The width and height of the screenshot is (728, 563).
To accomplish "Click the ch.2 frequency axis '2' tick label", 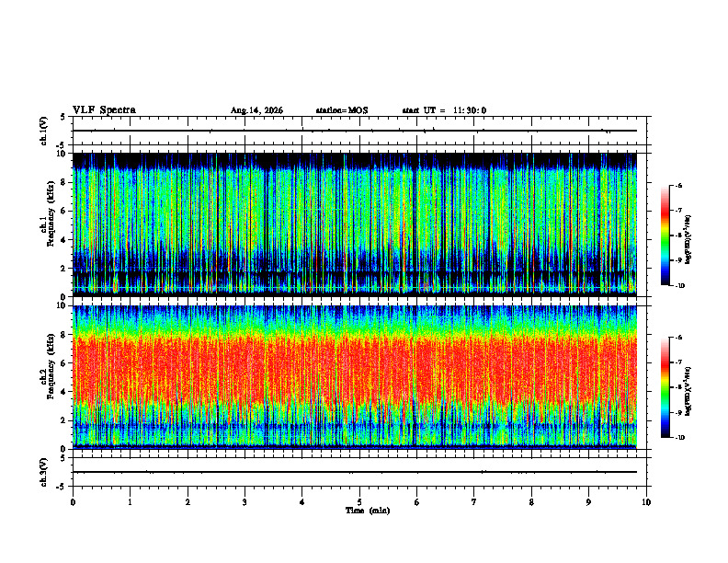I will pos(65,420).
